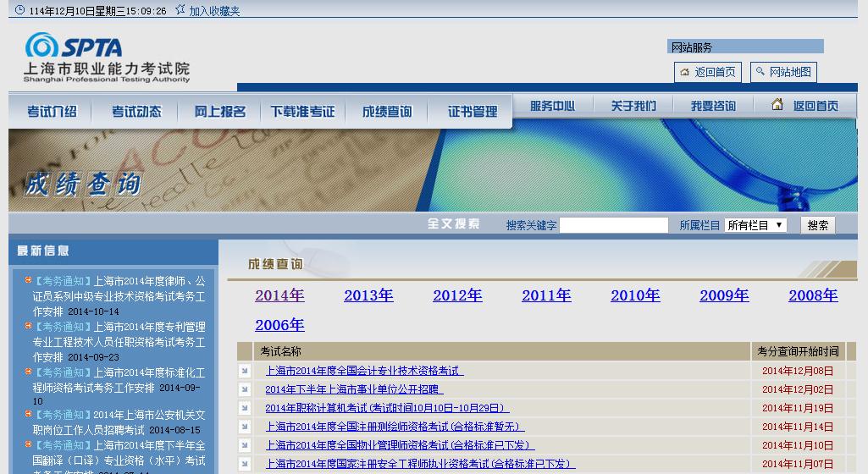Click the SPTA logo at top left
868x474 pixels.
click(x=74, y=47)
